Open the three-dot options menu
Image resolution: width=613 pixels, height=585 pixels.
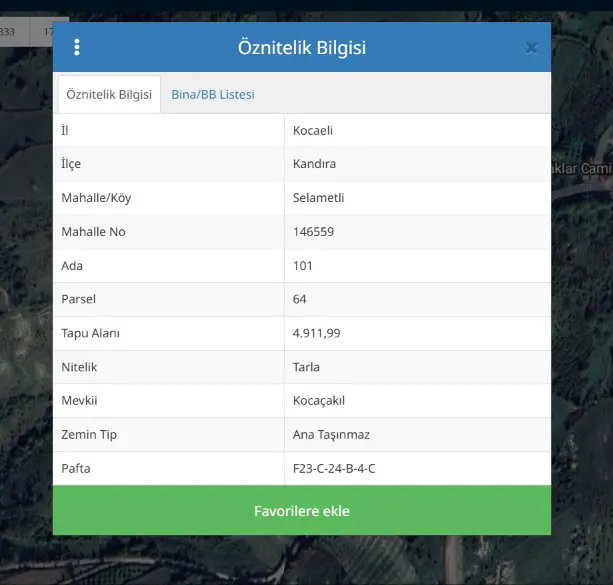77,47
